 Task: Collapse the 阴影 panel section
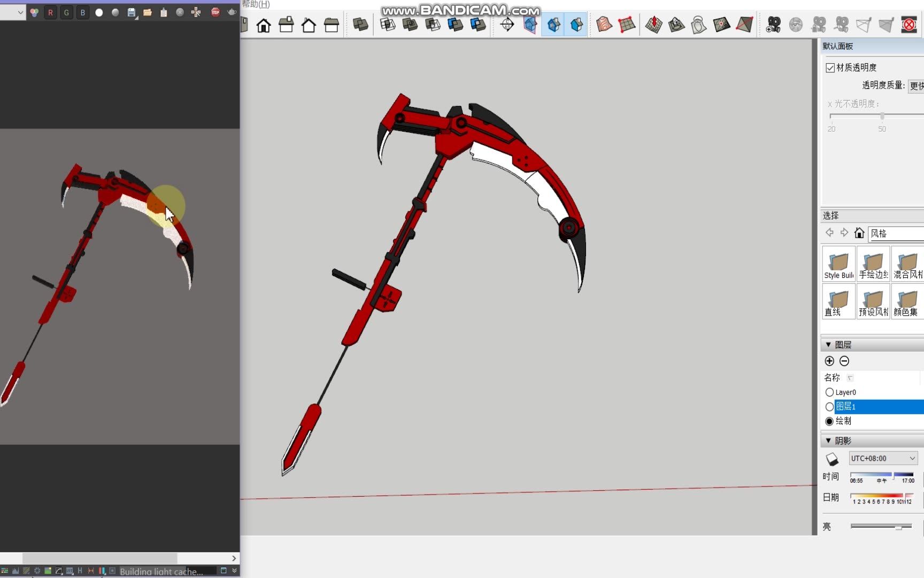point(828,440)
